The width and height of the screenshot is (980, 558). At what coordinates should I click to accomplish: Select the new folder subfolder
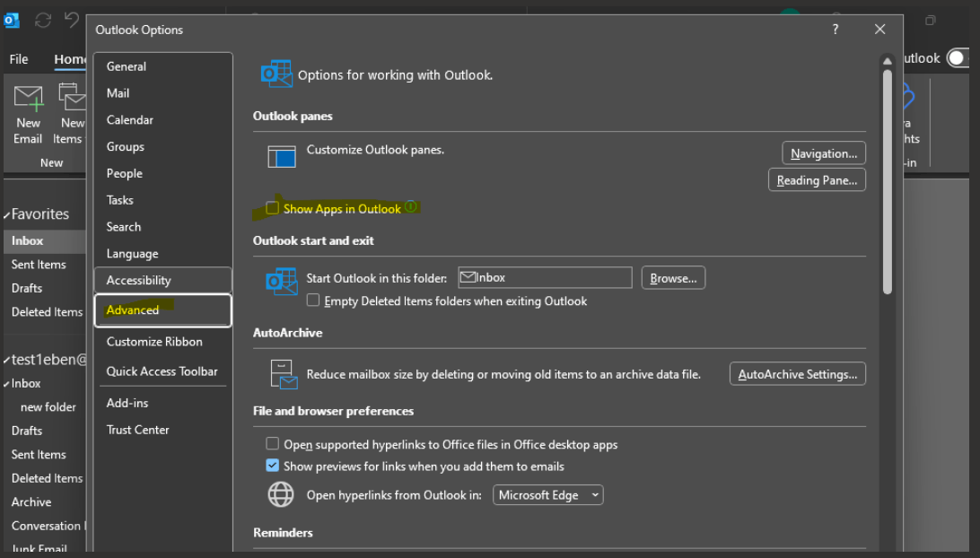click(x=48, y=407)
